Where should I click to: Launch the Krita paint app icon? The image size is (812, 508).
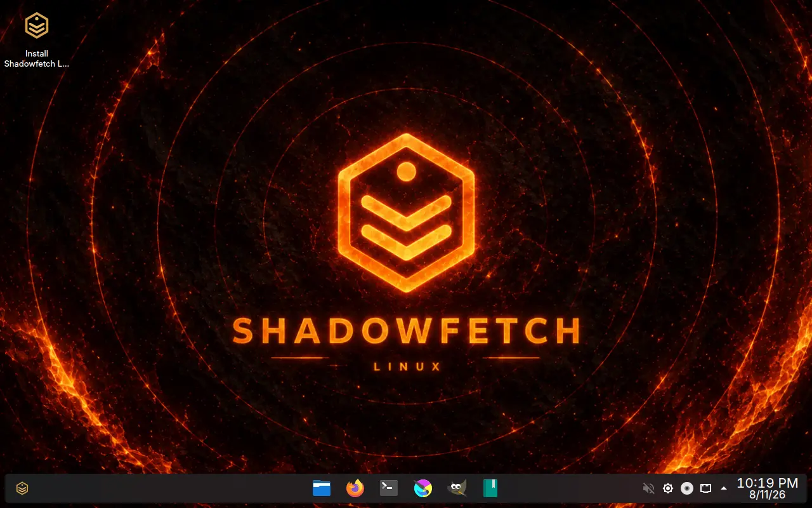(x=423, y=488)
